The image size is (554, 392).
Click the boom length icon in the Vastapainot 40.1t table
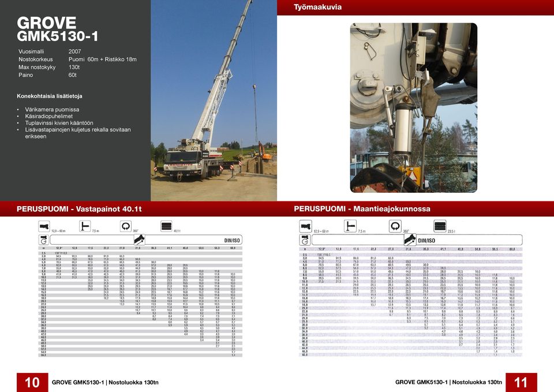tap(44, 226)
